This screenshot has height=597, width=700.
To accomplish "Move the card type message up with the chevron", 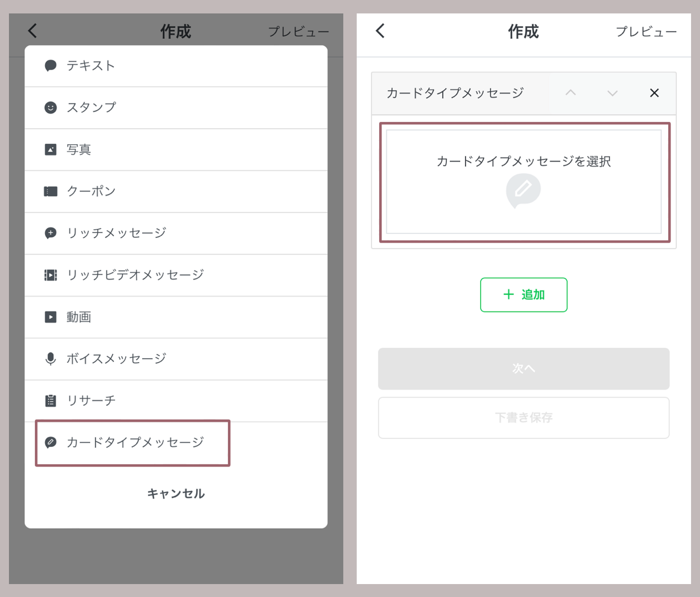I will click(x=571, y=93).
